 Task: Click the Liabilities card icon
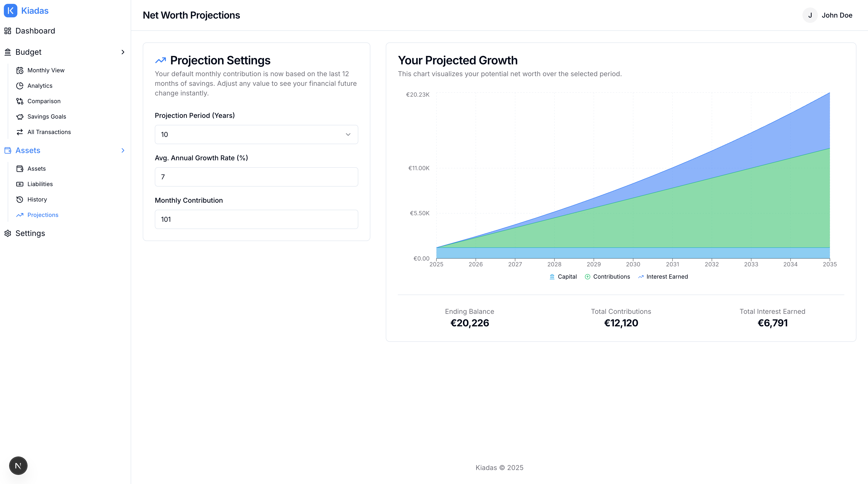20,184
